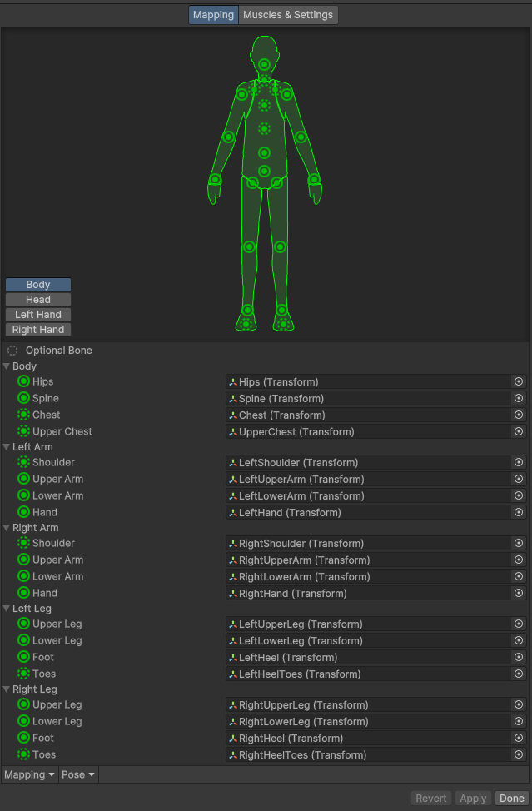This screenshot has height=811, width=532.
Task: Open object picker for RightLowerLeg field
Action: point(519,721)
